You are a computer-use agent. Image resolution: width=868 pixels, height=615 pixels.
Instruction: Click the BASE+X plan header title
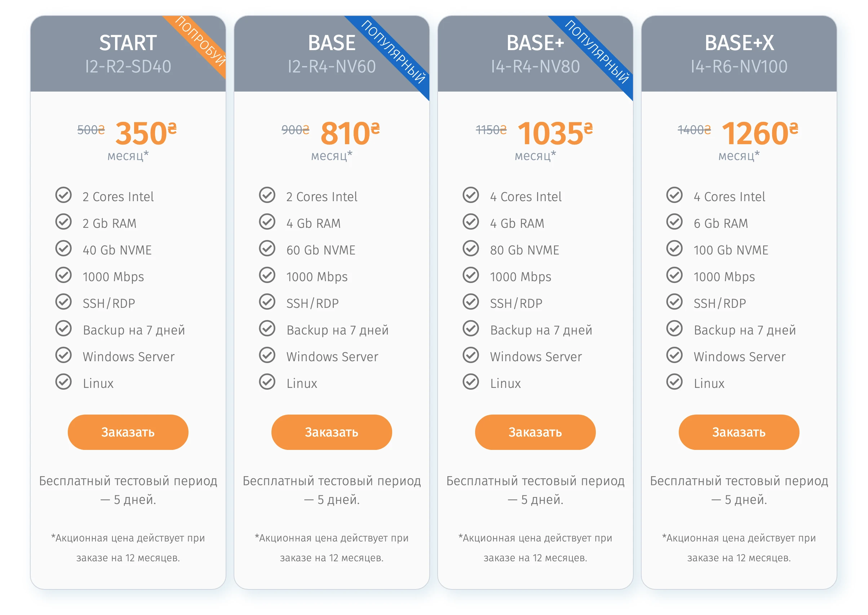pos(739,43)
